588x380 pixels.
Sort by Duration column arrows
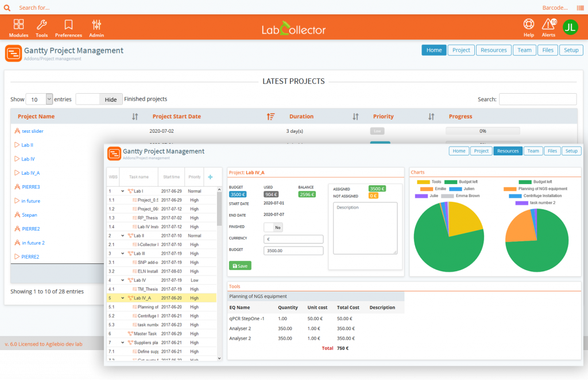point(355,117)
